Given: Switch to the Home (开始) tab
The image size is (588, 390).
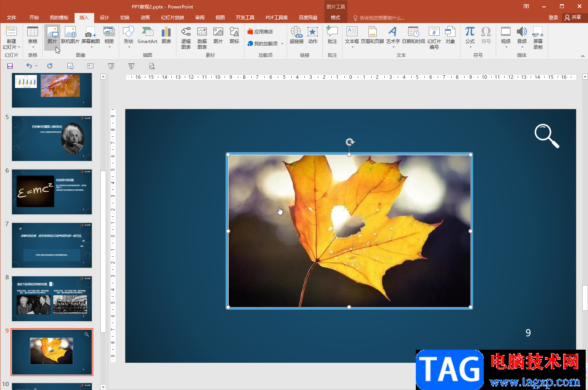Looking at the screenshot, I should [34, 18].
